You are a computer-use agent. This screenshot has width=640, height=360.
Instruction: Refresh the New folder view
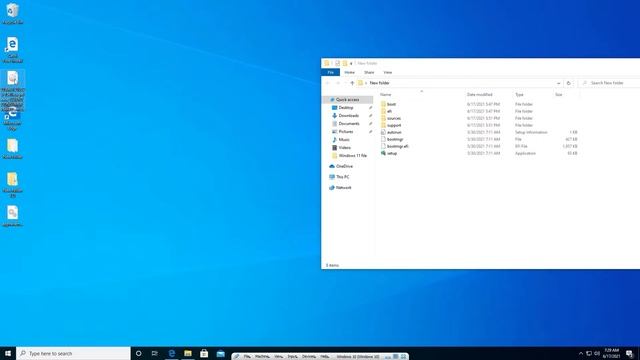point(569,83)
